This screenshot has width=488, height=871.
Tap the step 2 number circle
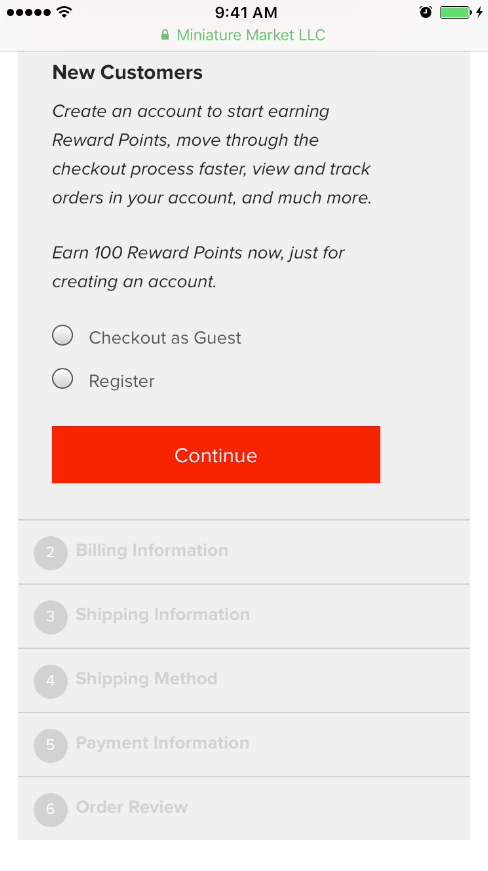pyautogui.click(x=51, y=553)
